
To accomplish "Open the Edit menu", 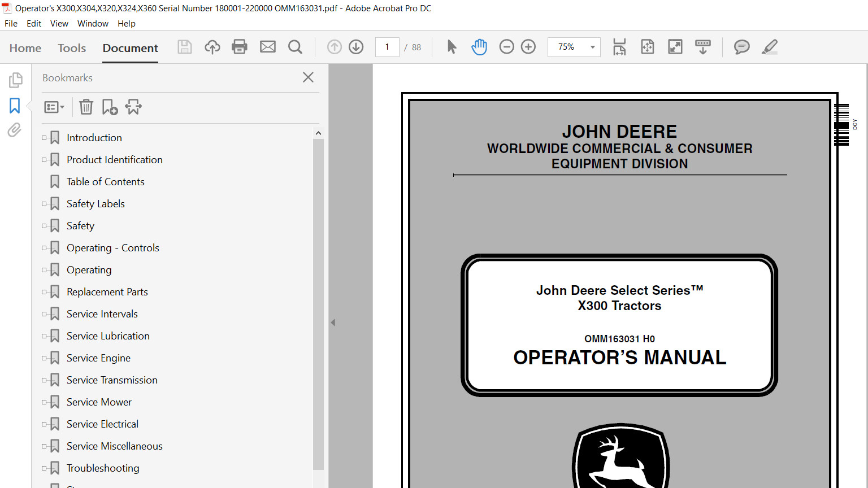I will tap(34, 24).
